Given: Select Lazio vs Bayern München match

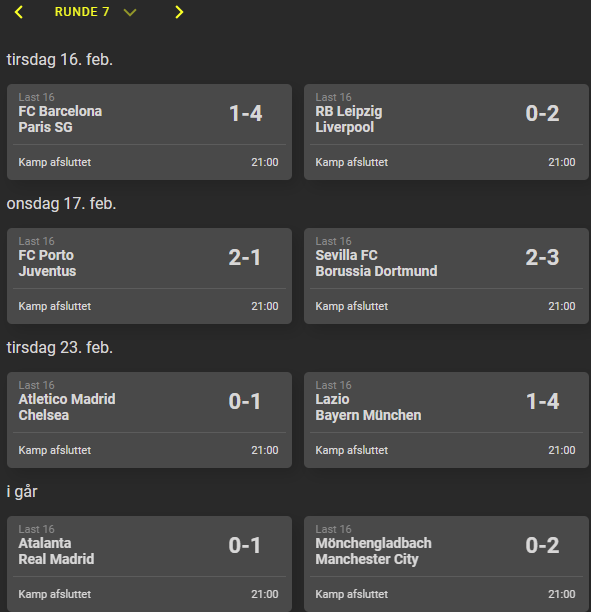Looking at the screenshot, I should (446, 420).
